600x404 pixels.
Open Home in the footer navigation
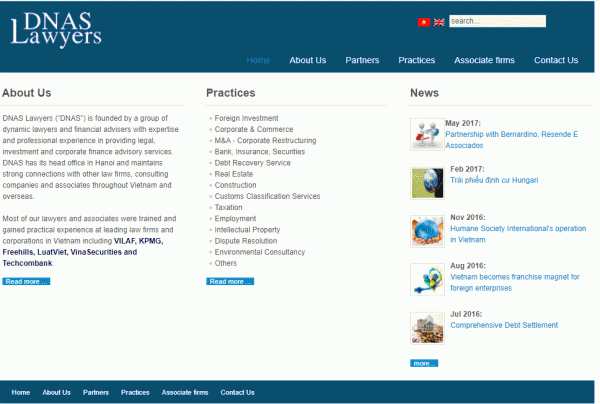click(21, 392)
